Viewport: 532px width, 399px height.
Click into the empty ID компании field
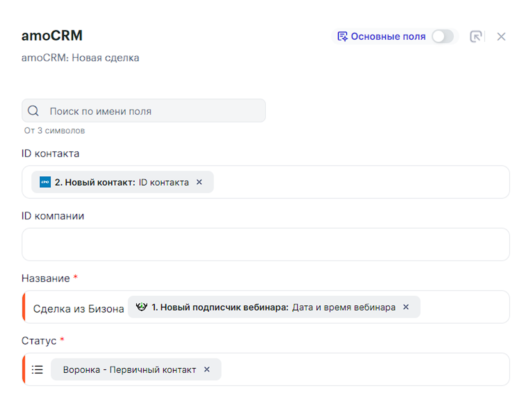265,244
